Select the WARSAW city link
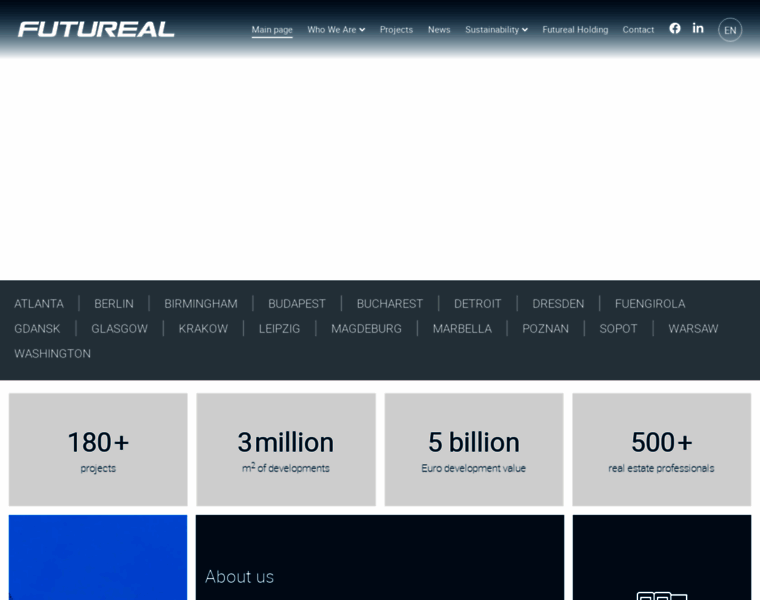 pyautogui.click(x=693, y=329)
